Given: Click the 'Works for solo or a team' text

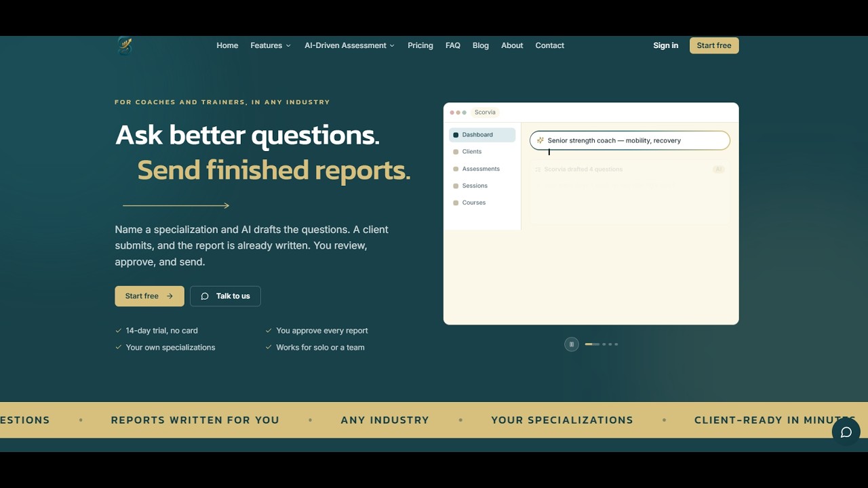Looking at the screenshot, I should tap(320, 348).
